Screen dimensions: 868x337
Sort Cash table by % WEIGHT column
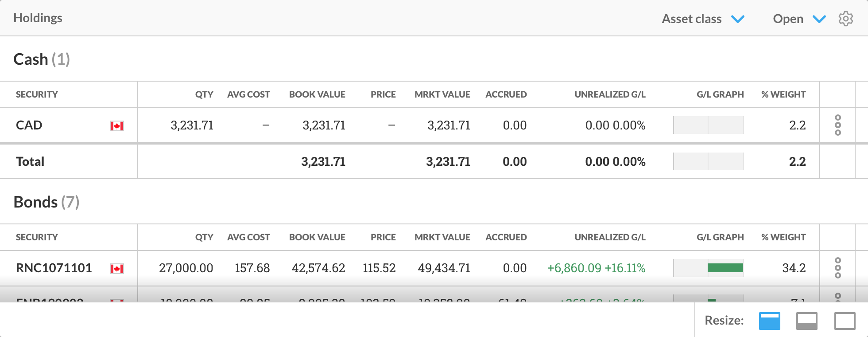(x=783, y=94)
